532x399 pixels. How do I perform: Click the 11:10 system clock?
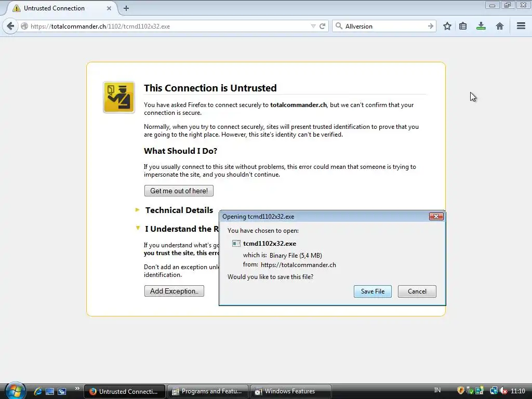coord(518,391)
